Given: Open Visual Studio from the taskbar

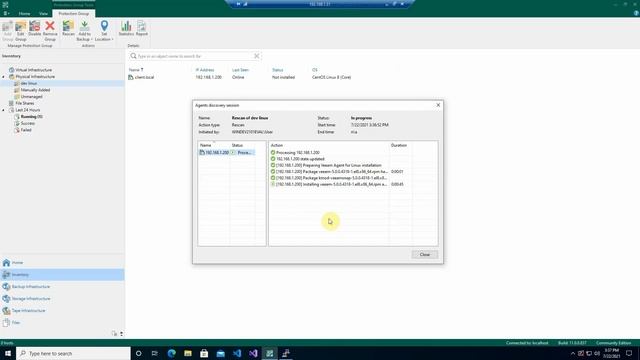Looking at the screenshot, I should point(253,353).
